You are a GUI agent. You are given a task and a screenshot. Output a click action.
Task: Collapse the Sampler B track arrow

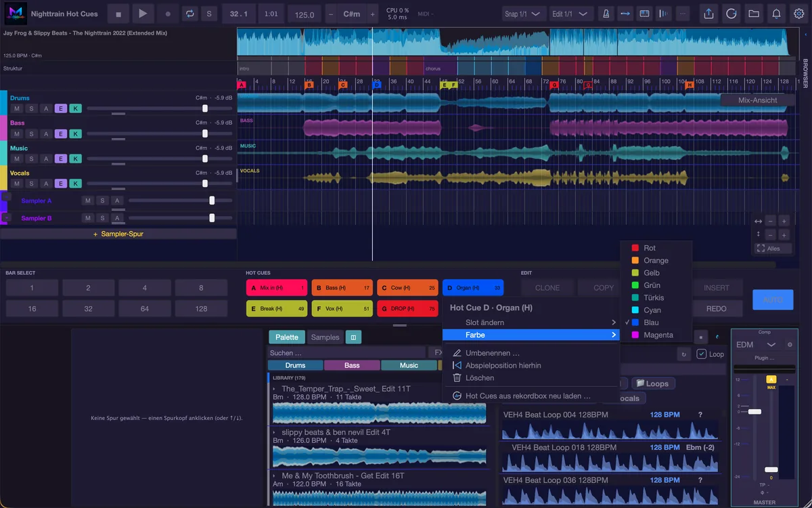point(5,218)
